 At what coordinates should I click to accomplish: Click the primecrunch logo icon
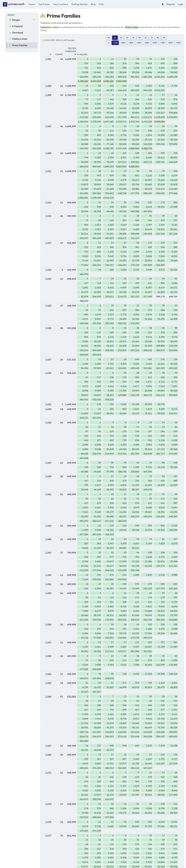tap(5, 4)
